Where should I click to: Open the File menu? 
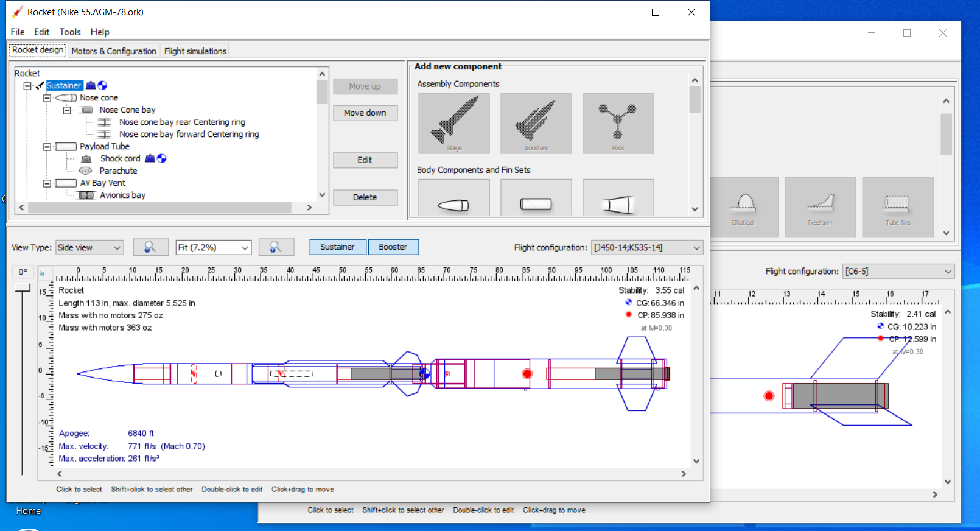tap(18, 32)
